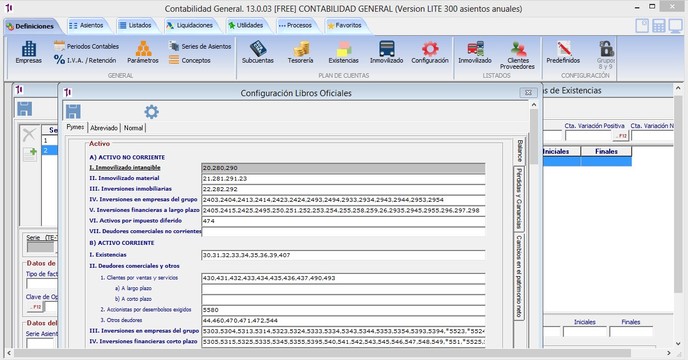Open the calculator icon at top right
Screen dimensions: 688x360
pyautogui.click(x=659, y=26)
